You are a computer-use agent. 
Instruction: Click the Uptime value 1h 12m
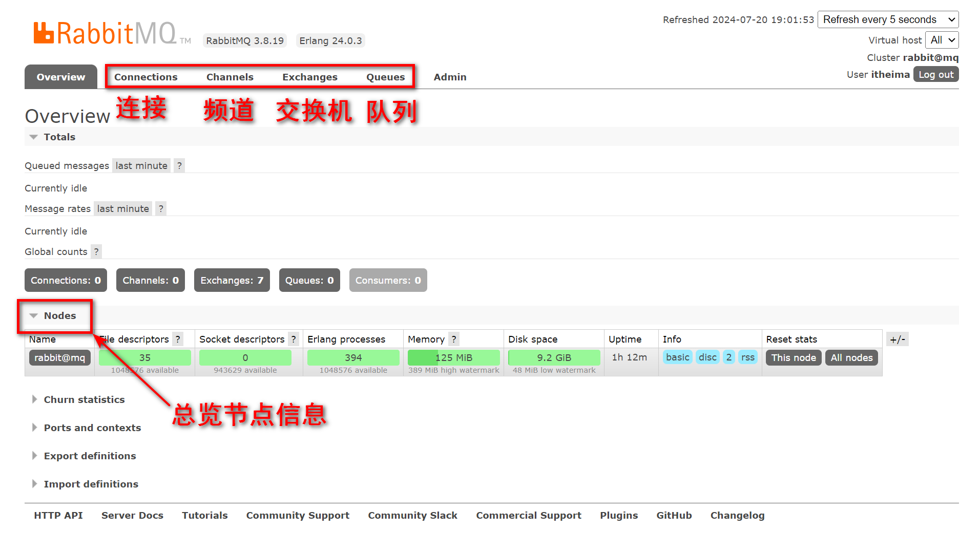tap(630, 357)
